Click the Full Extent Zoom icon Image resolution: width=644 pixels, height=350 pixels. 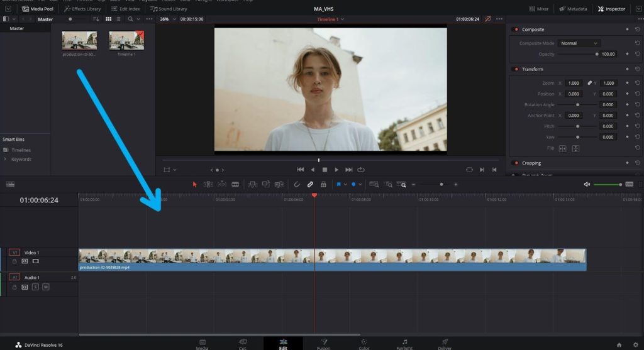374,185
